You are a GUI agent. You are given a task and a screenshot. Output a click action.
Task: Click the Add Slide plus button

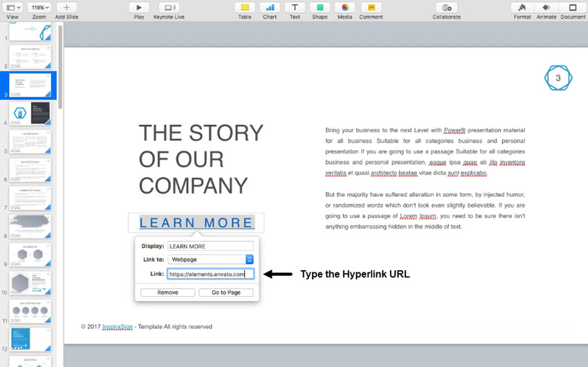(66, 7)
